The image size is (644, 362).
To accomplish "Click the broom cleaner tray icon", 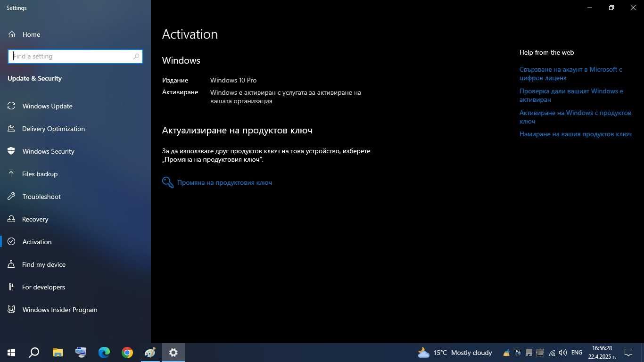I will [x=506, y=353].
